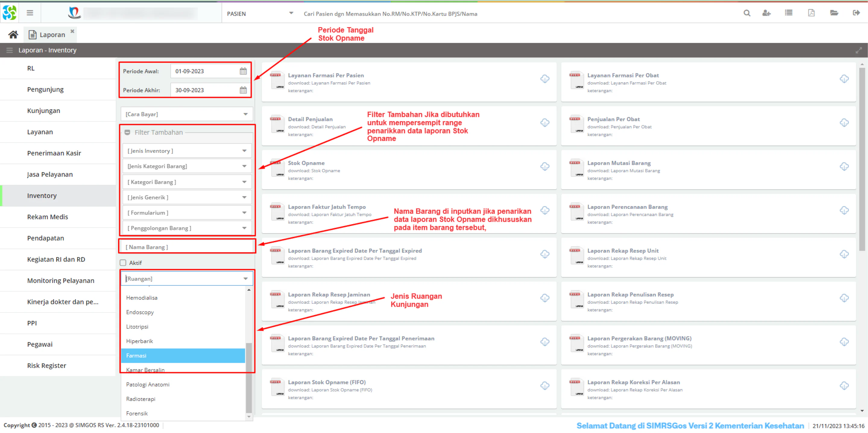Click the Ruangan dropdown list scrollbar
The height and width of the screenshot is (433, 868).
249,378
